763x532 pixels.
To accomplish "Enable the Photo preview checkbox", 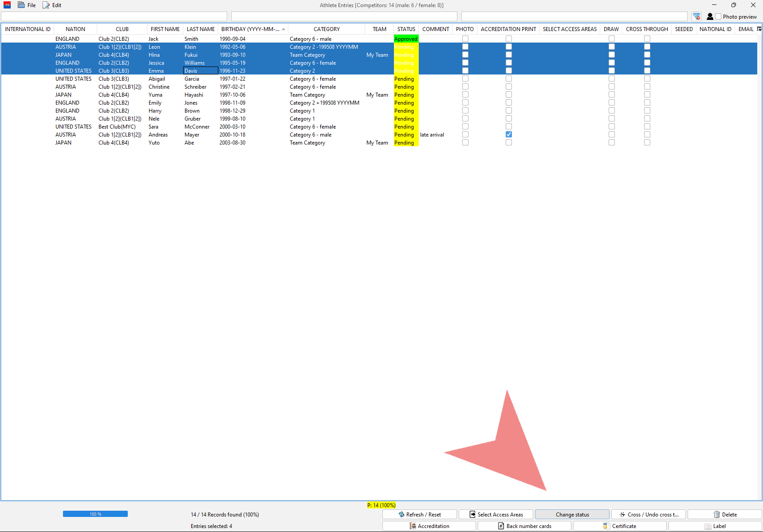I will pos(718,16).
